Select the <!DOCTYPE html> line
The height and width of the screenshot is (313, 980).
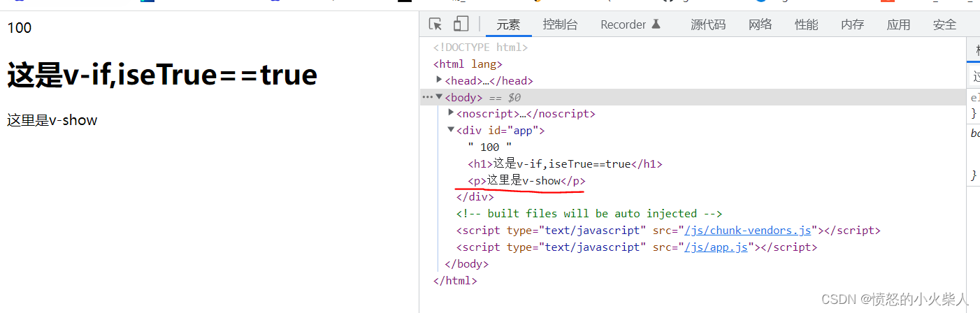coord(480,48)
